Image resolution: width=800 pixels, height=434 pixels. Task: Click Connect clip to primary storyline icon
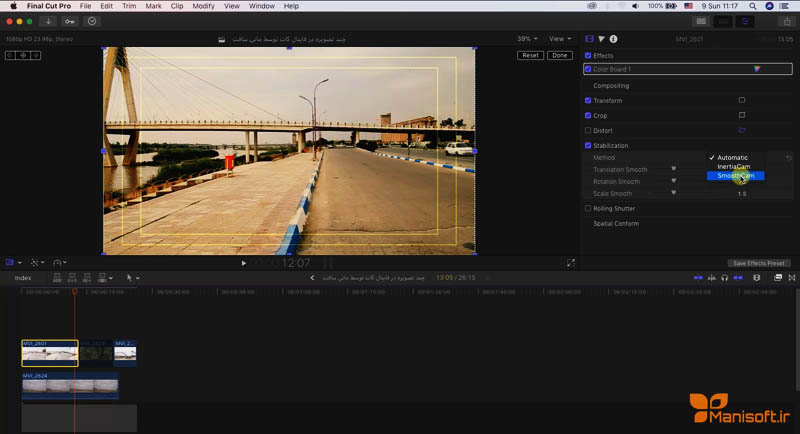pyautogui.click(x=57, y=277)
